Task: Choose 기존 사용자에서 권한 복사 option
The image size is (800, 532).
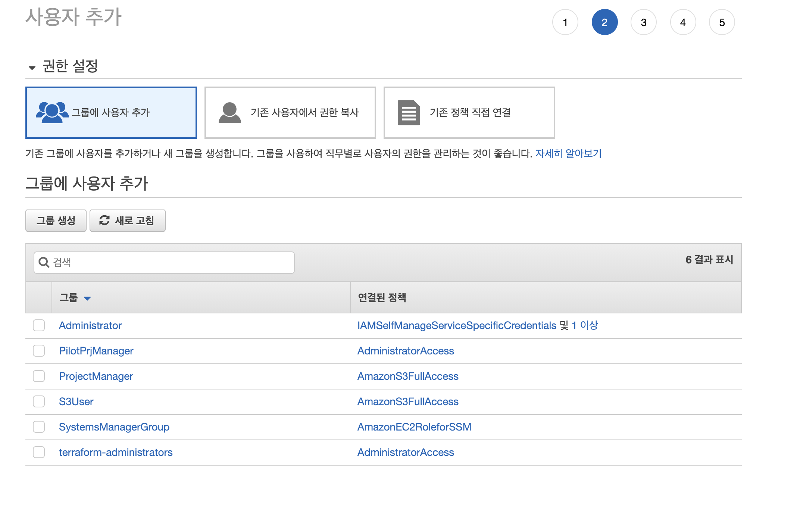Action: [x=290, y=113]
